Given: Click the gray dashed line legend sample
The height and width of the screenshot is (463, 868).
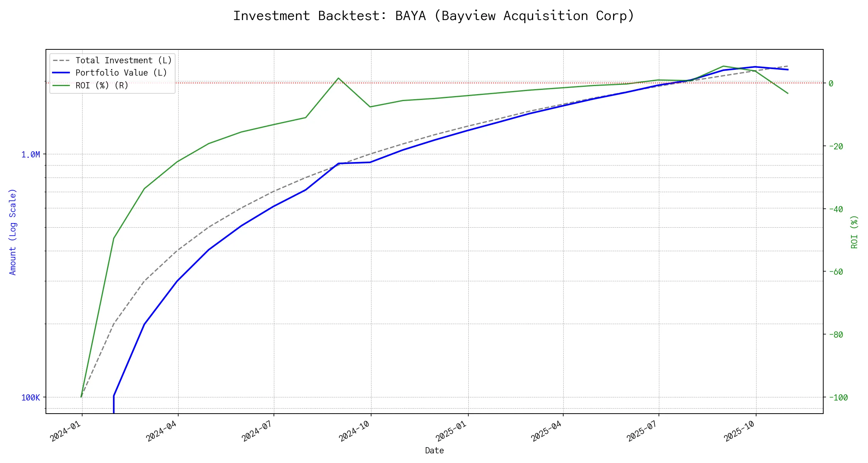Looking at the screenshot, I should [61, 61].
